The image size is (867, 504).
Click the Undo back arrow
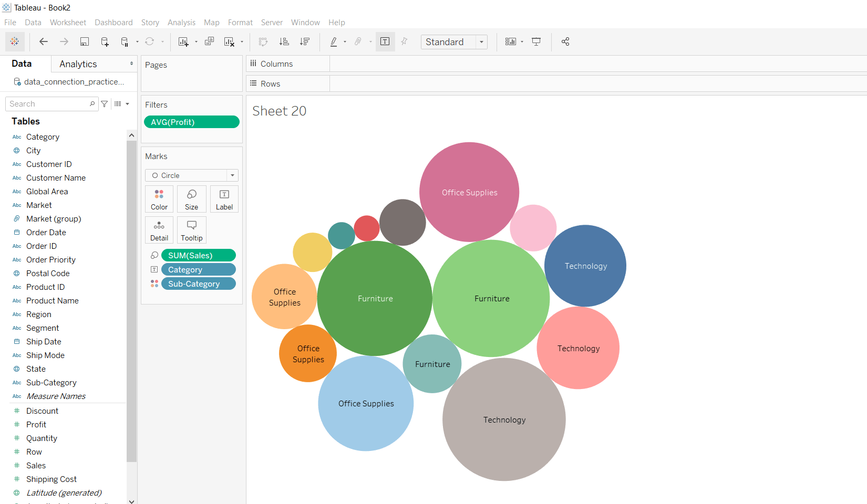[44, 41]
